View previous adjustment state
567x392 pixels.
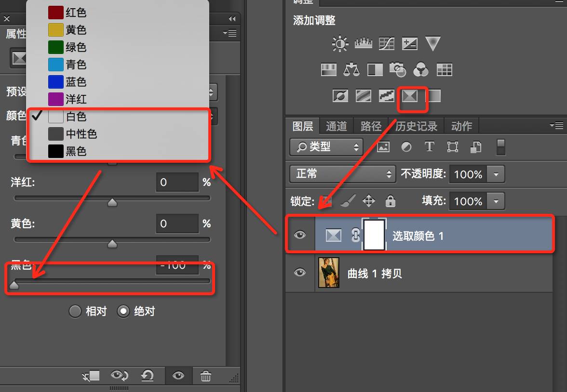(120, 376)
